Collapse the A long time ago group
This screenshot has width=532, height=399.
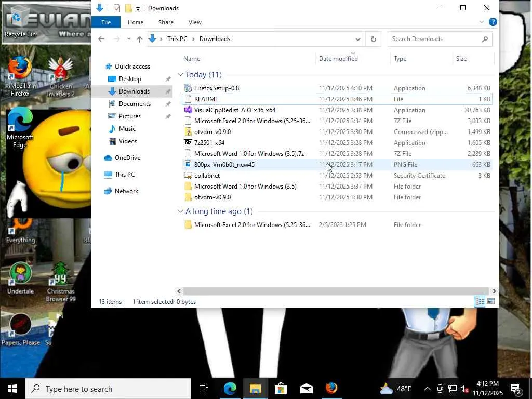(180, 211)
